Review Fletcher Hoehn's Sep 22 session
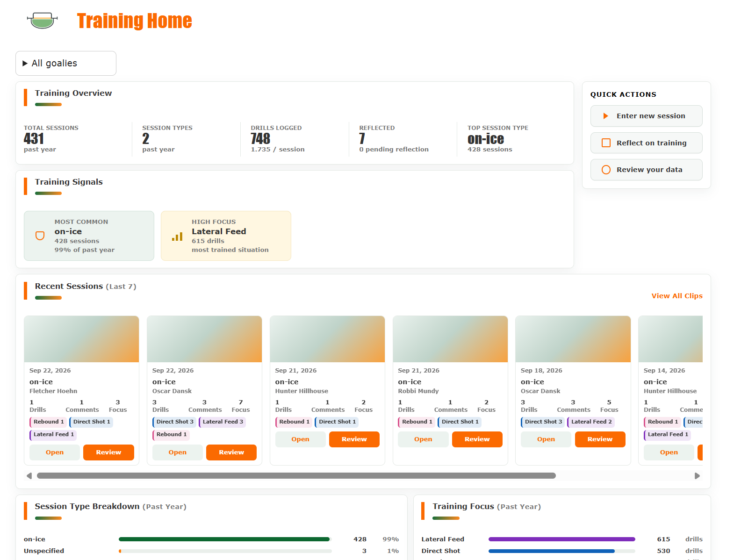 [108, 452]
